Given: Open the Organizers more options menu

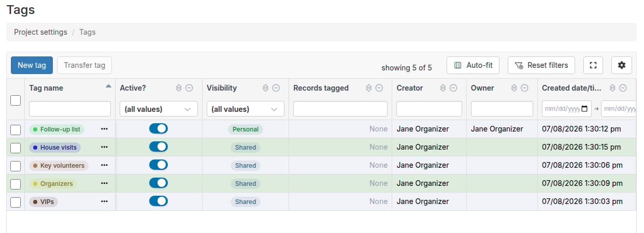Looking at the screenshot, I should pos(105,183).
